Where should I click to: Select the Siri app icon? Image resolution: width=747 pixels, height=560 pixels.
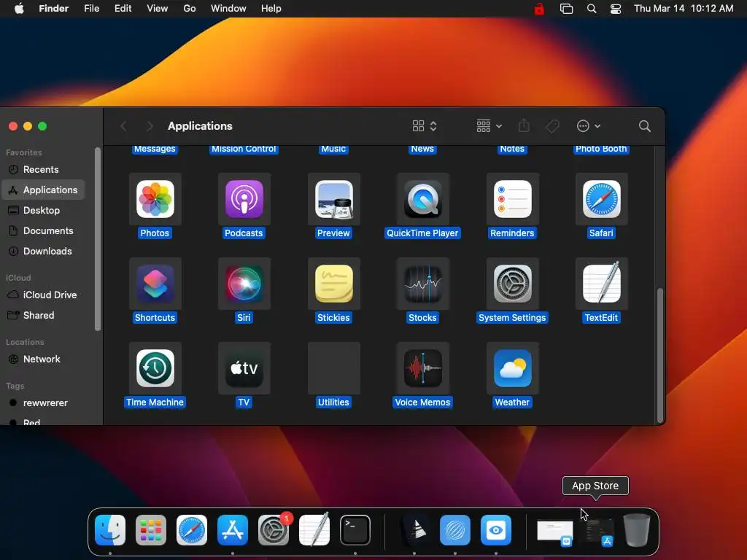[x=244, y=284]
